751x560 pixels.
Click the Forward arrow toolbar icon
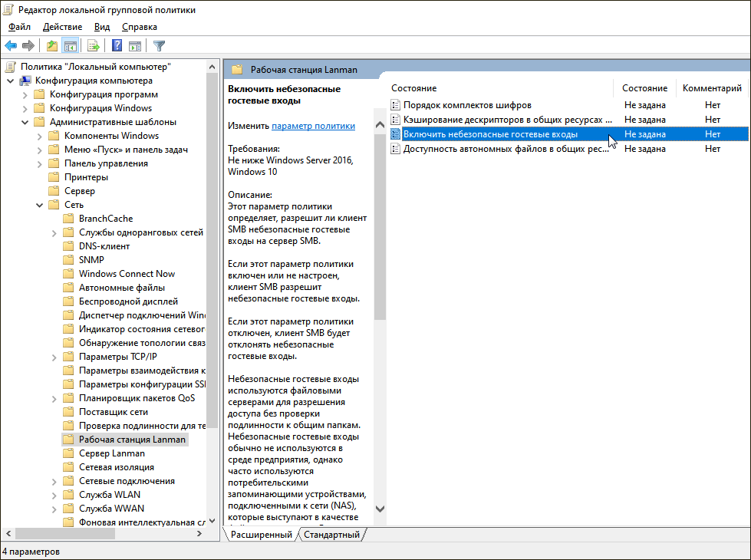click(x=28, y=45)
